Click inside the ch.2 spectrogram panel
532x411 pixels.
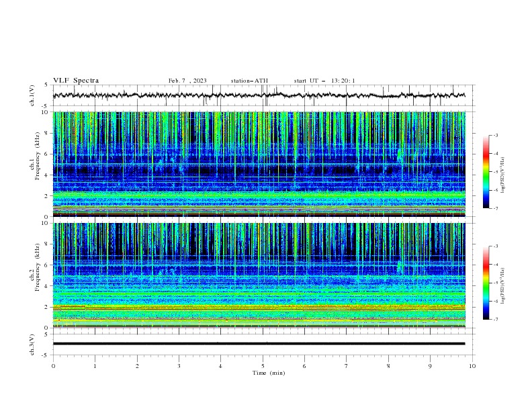tap(259, 275)
